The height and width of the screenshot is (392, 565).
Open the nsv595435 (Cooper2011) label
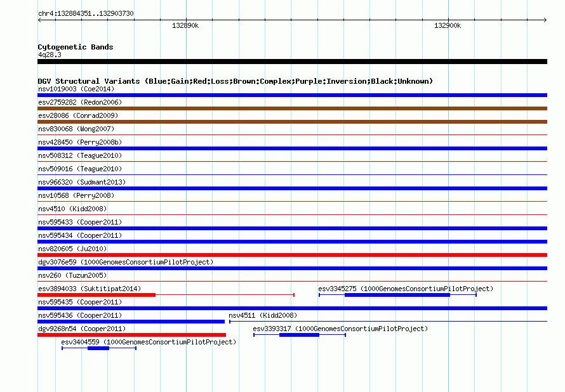tap(80, 302)
